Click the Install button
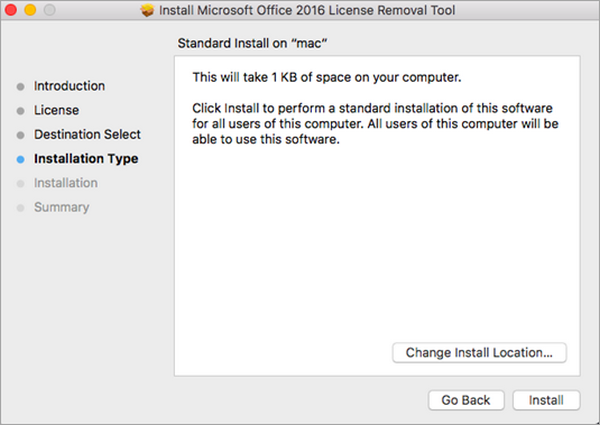 (546, 400)
